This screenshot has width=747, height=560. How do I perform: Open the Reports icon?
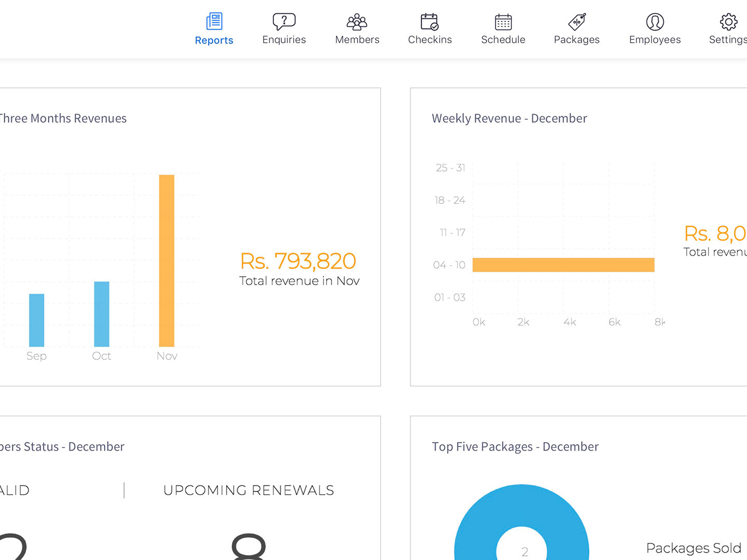214,21
